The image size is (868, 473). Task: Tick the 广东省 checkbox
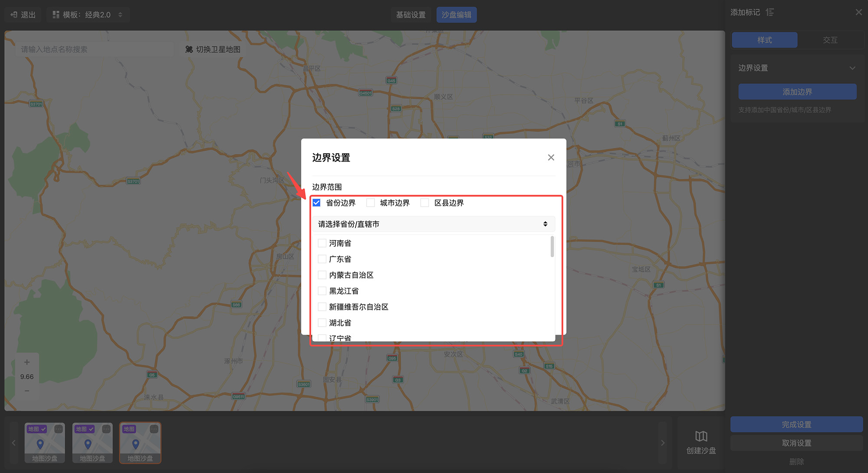click(x=322, y=259)
